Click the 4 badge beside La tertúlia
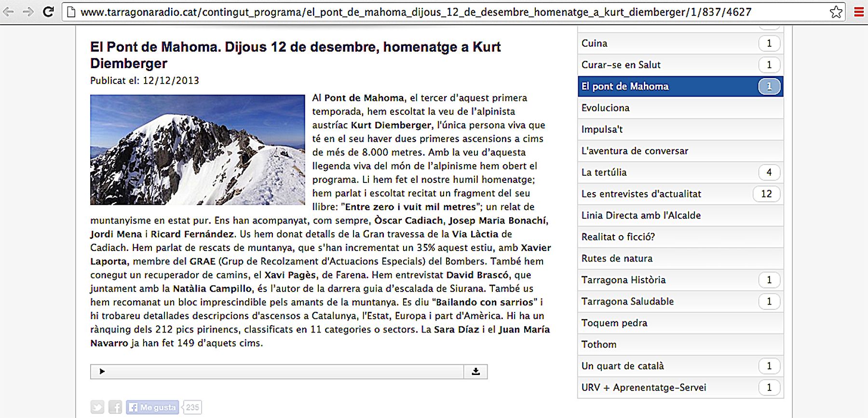This screenshot has width=868, height=418. (769, 172)
